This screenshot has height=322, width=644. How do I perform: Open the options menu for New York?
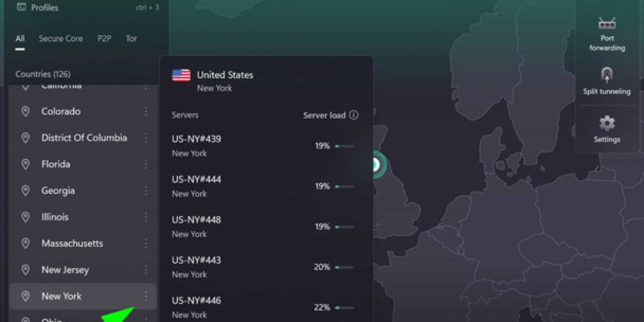pos(147,296)
